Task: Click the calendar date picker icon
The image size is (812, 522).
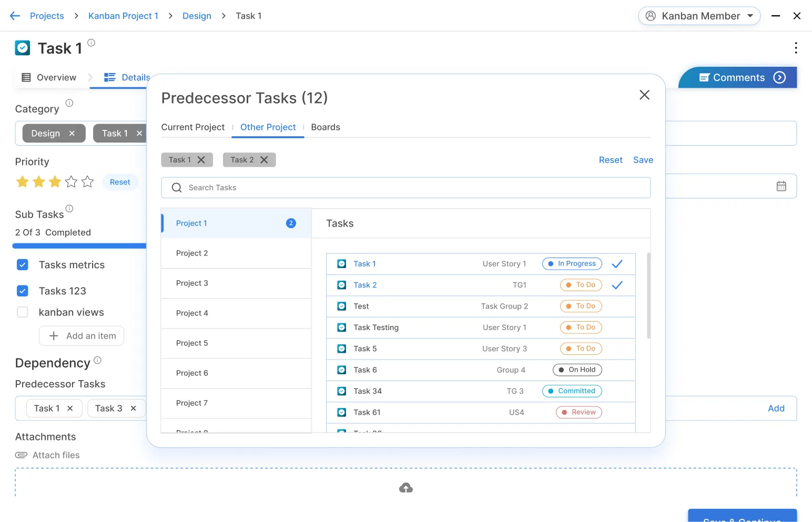Action: (x=781, y=186)
